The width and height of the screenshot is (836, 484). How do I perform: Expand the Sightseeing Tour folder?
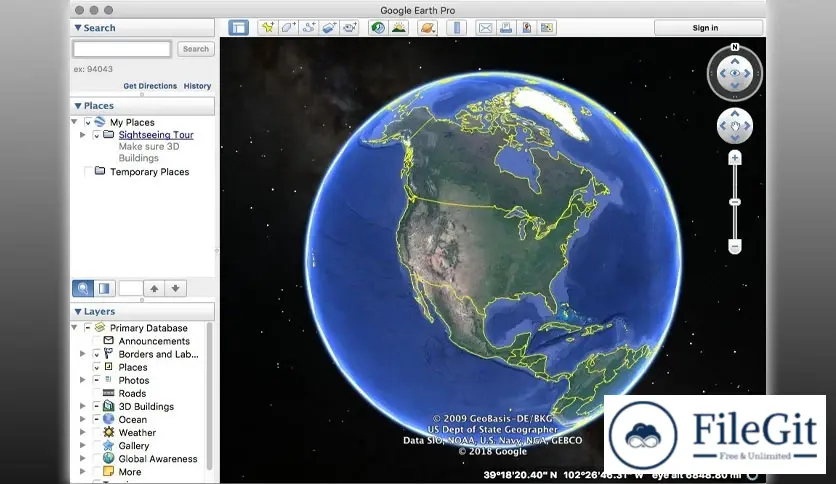pos(83,135)
